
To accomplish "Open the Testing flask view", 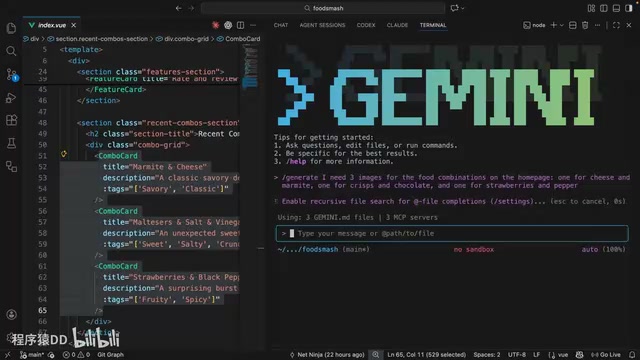I will point(11,143).
